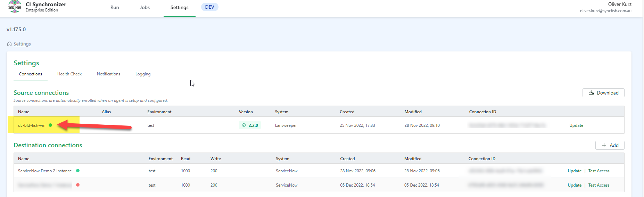Image resolution: width=644 pixels, height=197 pixels.
Task: Click green status dot for ServiceNow Demo 2
Action: [78, 171]
